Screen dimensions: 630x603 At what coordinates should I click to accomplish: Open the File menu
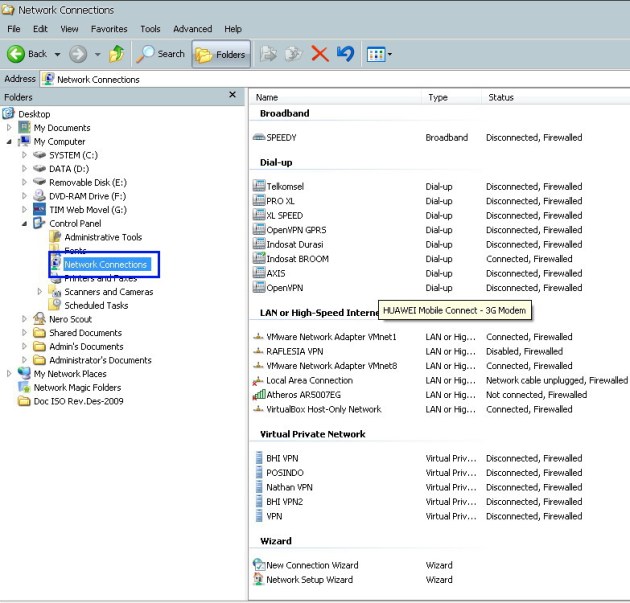click(14, 29)
